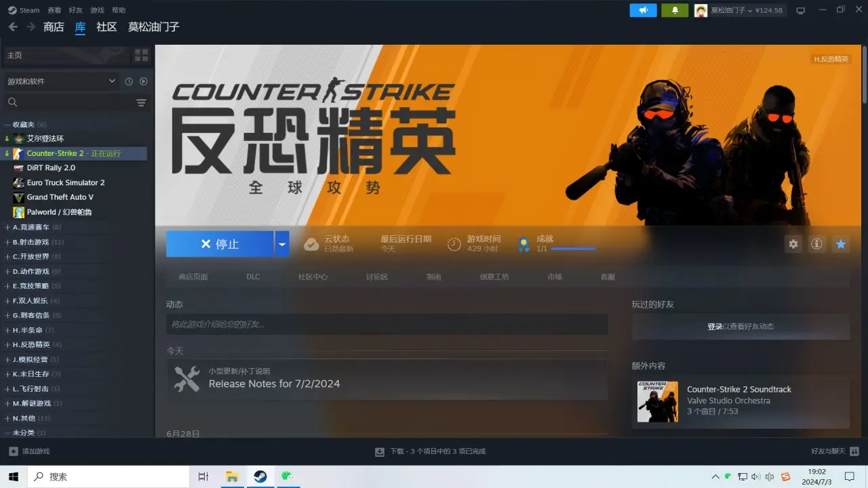Click the achievements ribbon icon
The image size is (868, 488).
pyautogui.click(x=524, y=244)
